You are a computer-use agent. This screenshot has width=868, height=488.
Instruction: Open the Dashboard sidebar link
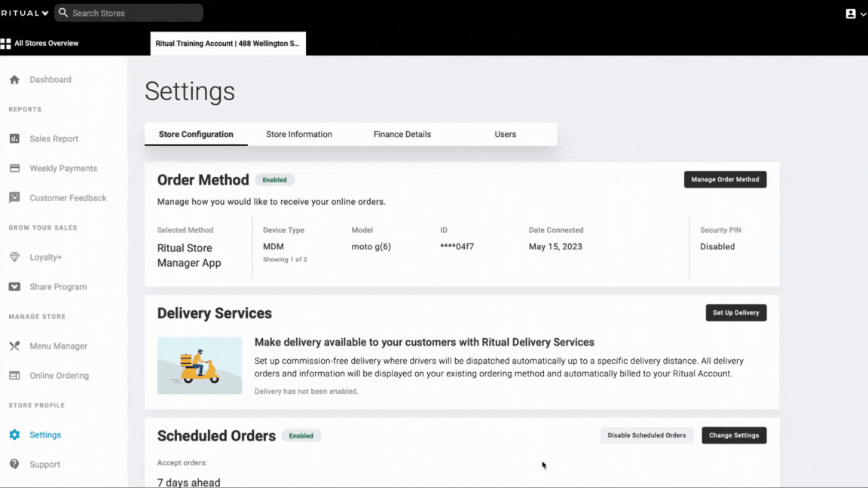click(x=50, y=80)
